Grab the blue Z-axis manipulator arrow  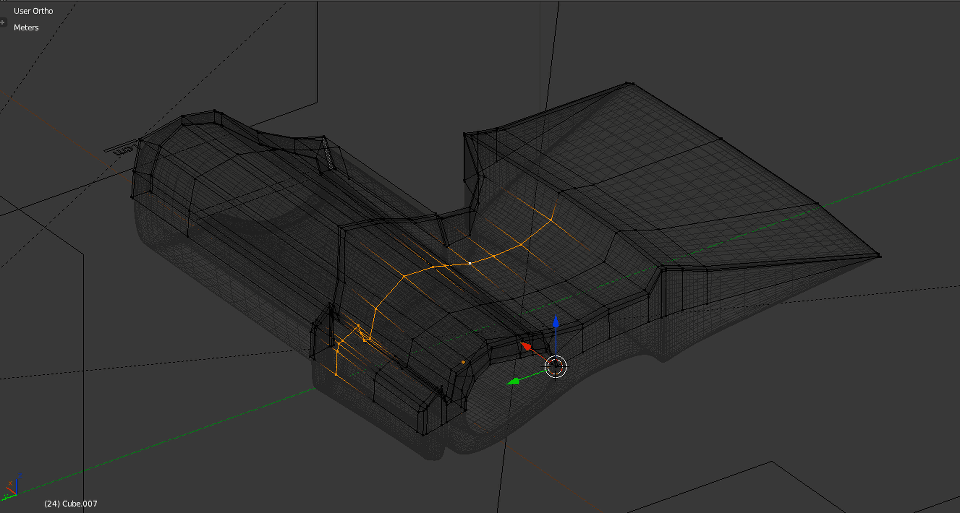(556, 325)
